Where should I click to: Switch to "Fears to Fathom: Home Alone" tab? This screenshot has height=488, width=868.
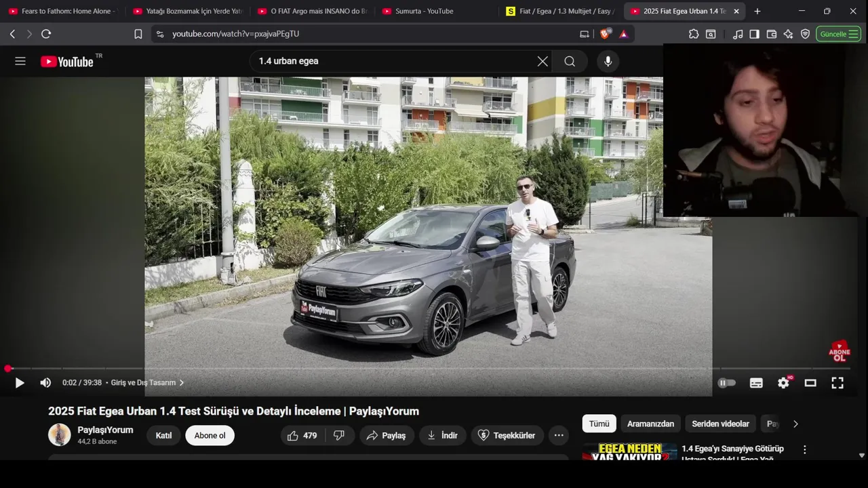pos(62,12)
